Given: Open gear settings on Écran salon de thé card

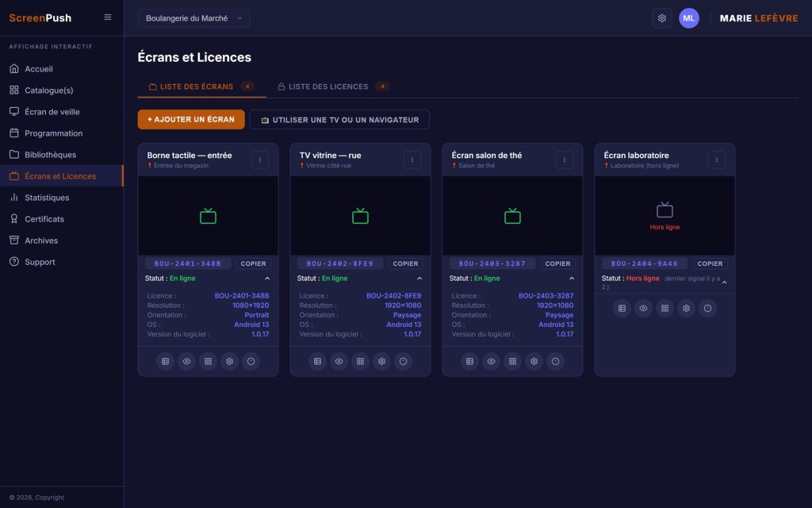Looking at the screenshot, I should 534,361.
